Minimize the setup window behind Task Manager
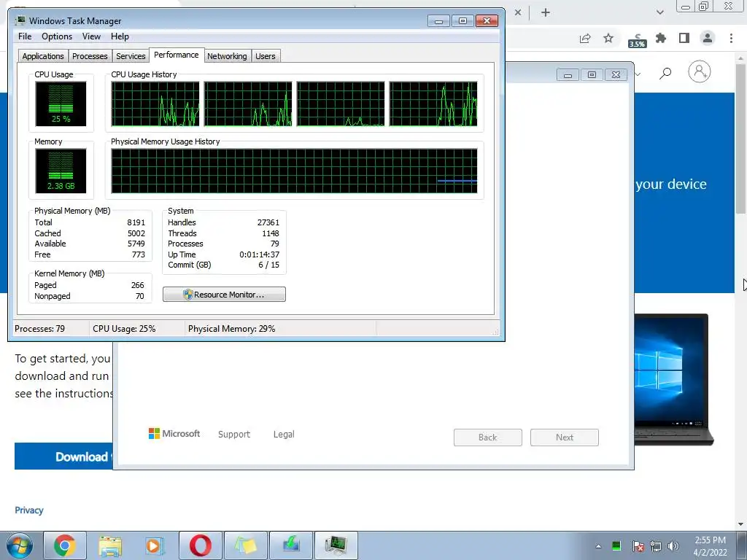 click(568, 75)
